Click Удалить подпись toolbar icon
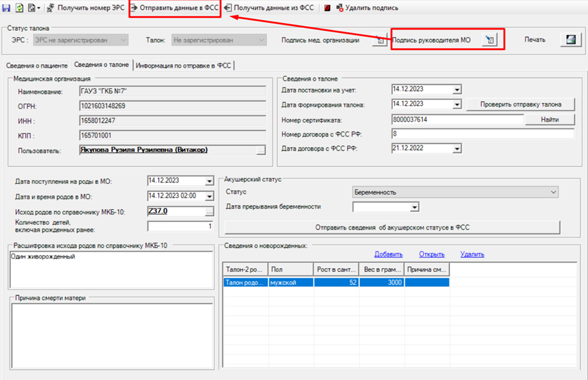 click(339, 8)
